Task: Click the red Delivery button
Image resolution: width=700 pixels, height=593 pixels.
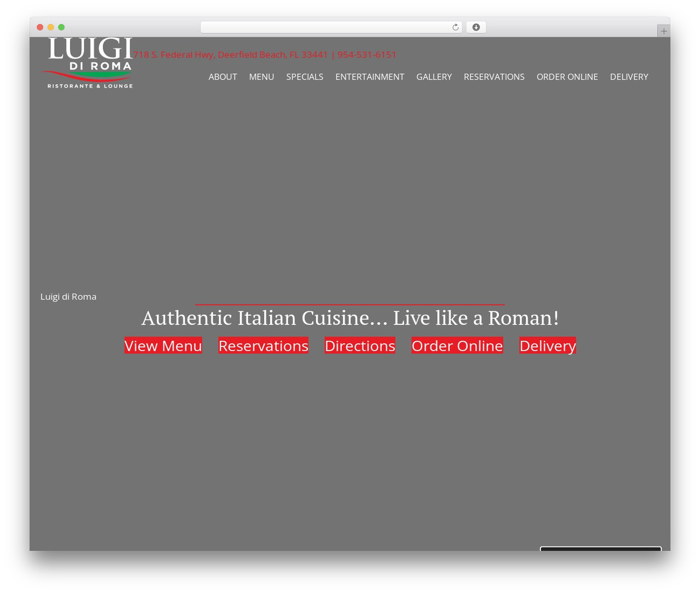Action: pos(547,346)
